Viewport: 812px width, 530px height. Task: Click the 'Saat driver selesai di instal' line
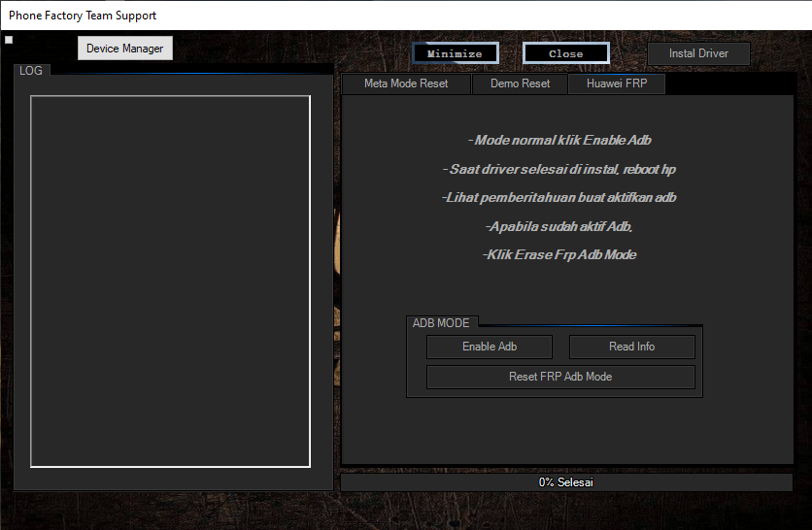pyautogui.click(x=559, y=169)
